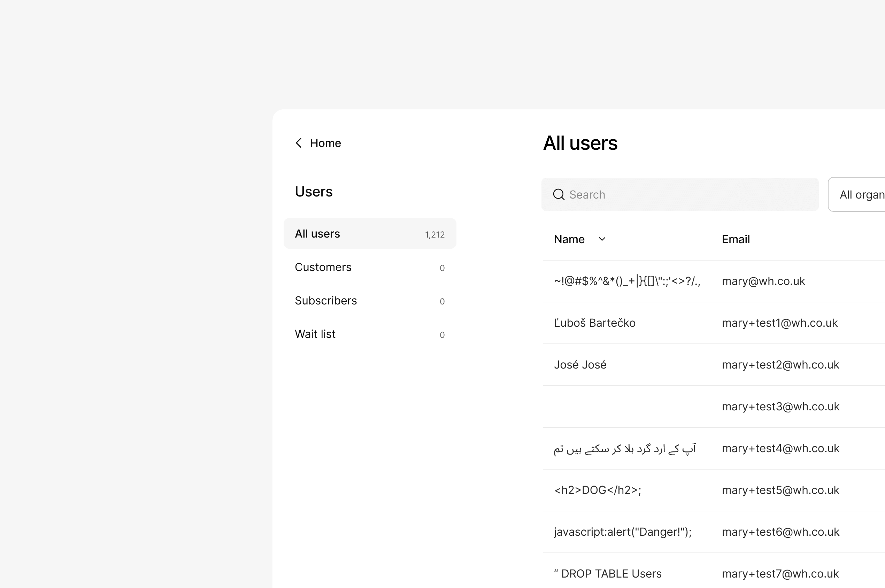Open user Ľuboš Bartečko
This screenshot has height=588, width=885.
click(594, 323)
